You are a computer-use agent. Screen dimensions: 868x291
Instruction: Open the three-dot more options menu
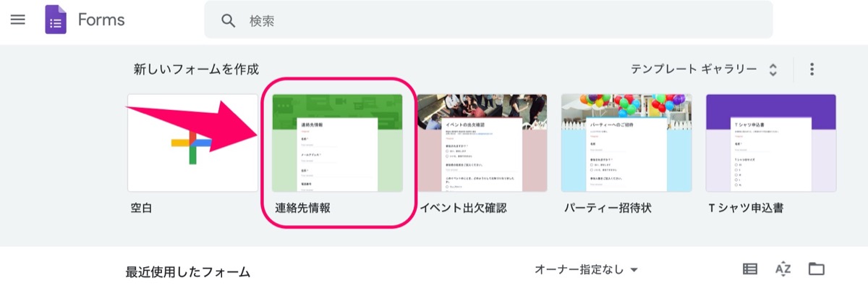click(812, 69)
